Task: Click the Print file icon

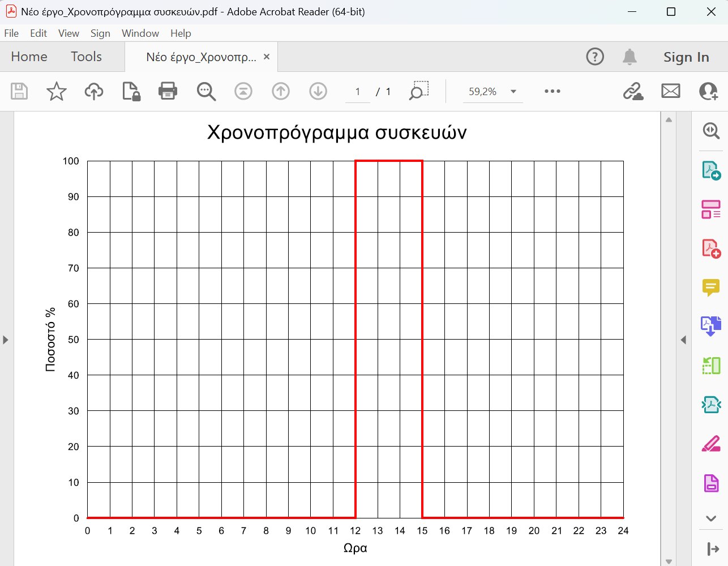Action: (168, 91)
